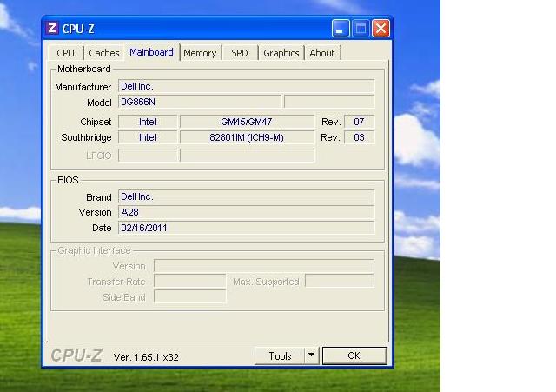The width and height of the screenshot is (556, 392).
Task: Click chipset revision value 07
Action: (x=359, y=122)
